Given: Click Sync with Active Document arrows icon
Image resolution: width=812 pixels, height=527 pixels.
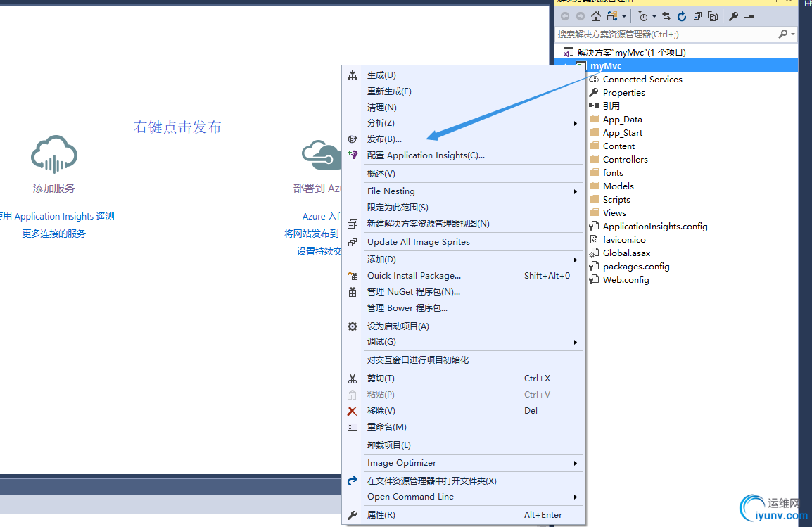Looking at the screenshot, I should (666, 17).
